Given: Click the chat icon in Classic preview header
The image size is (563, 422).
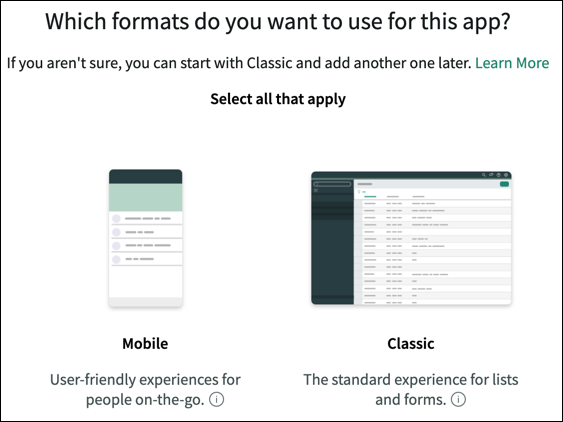Looking at the screenshot, I should [x=491, y=175].
